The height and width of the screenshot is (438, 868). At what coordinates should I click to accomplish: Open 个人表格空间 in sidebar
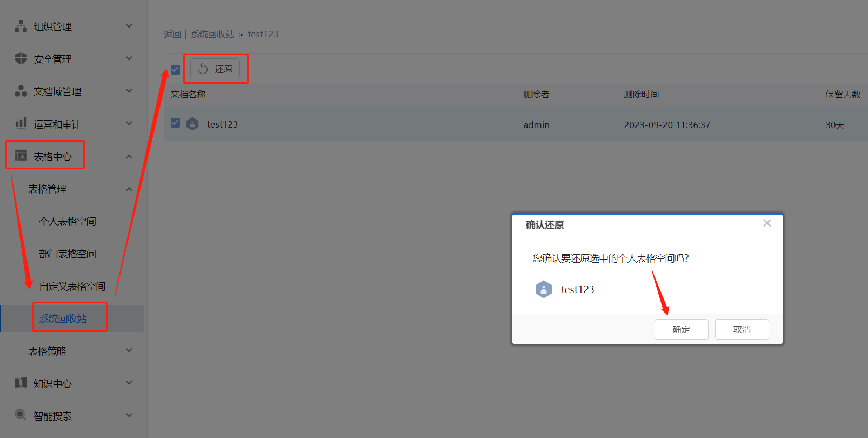pos(68,221)
